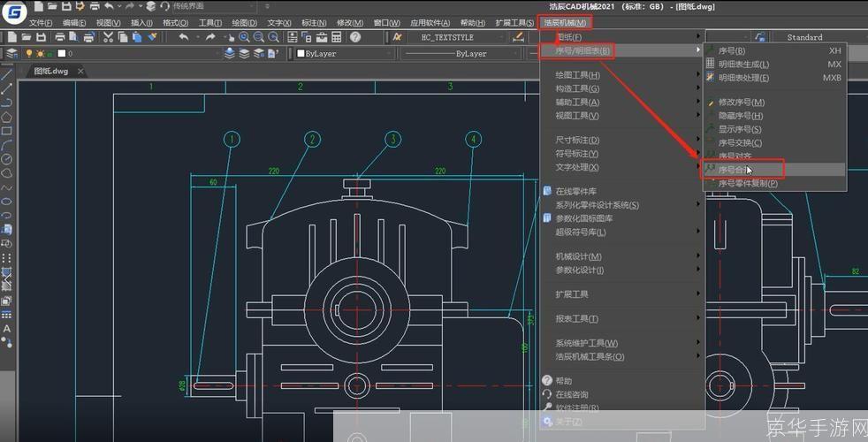
Task: Click the GstarCAD application logo button
Action: pyautogui.click(x=15, y=11)
